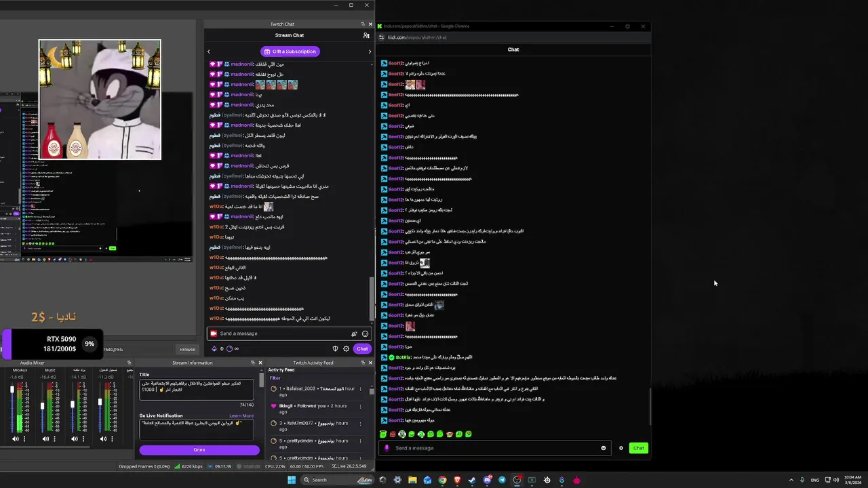The image size is (868, 488).
Task: Click the Browse button next to JPEG path
Action: pyautogui.click(x=187, y=350)
